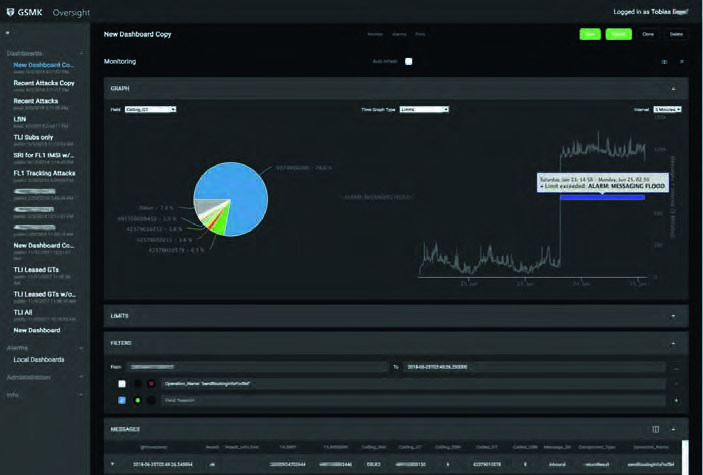Switch to the Monitor tab
The width and height of the screenshot is (703, 475).
pyautogui.click(x=375, y=34)
